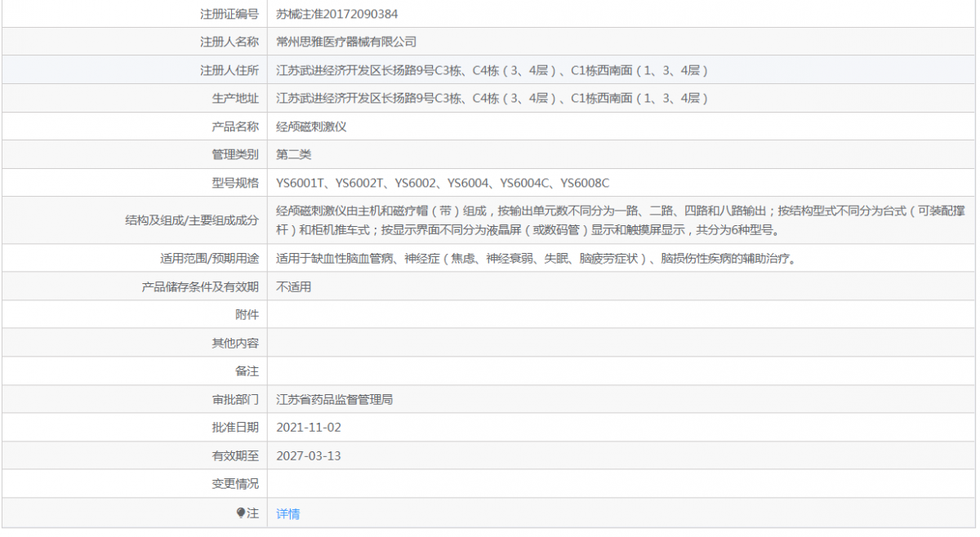980x537 pixels.
Task: Click the 其他内容 label
Action: [x=235, y=344]
